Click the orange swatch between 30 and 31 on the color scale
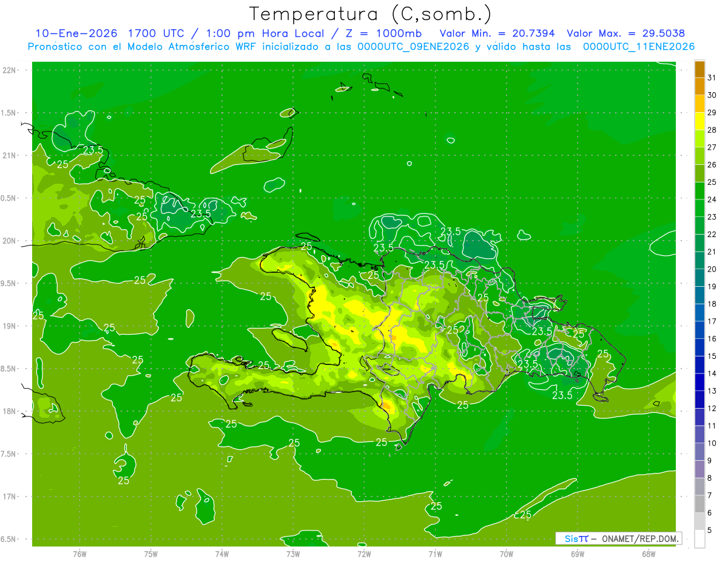 click(x=699, y=86)
